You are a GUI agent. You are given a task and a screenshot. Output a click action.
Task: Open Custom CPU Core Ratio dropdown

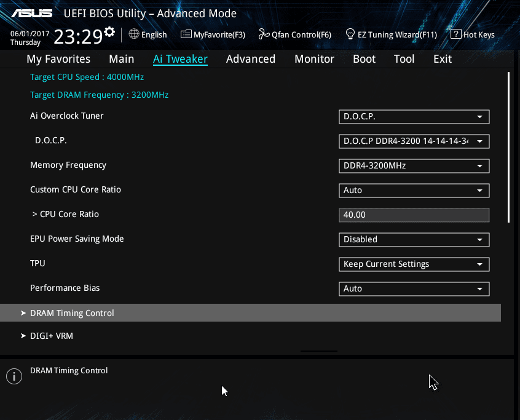[414, 191]
